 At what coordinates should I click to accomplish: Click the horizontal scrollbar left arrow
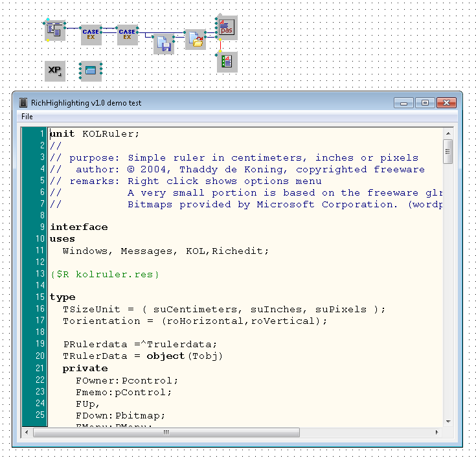(27, 431)
